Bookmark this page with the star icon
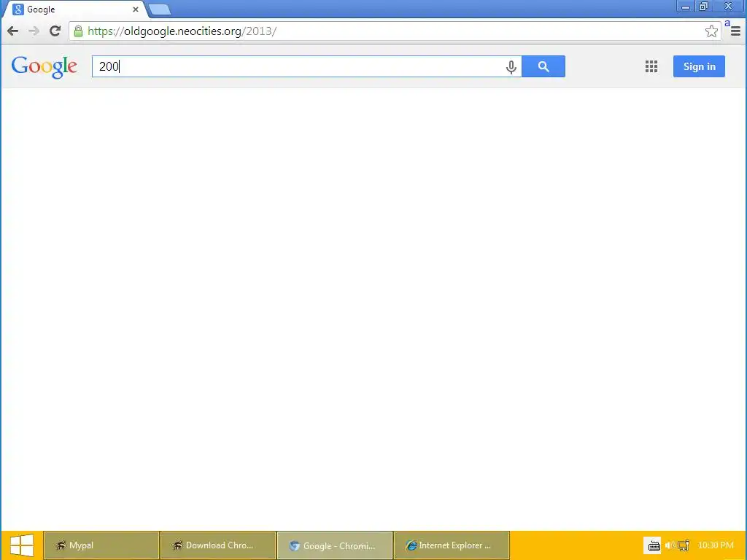747x560 pixels. [711, 31]
